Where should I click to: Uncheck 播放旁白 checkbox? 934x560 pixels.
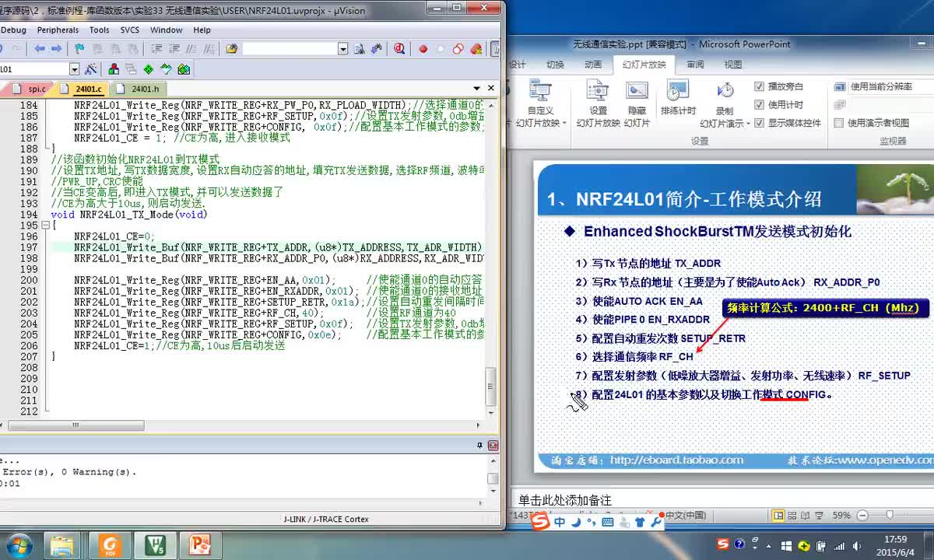759,86
